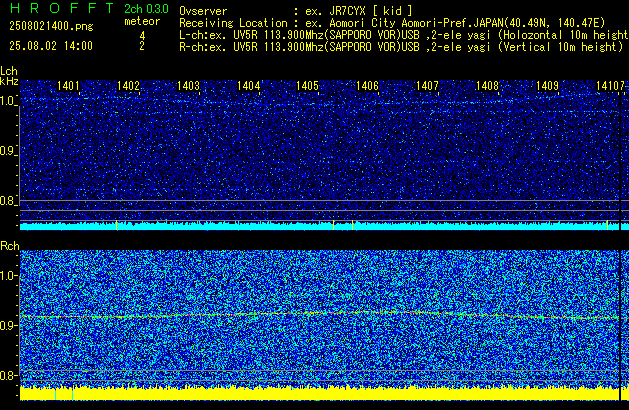Click the kHz axis unit label
The image size is (629, 410).
coord(9,81)
